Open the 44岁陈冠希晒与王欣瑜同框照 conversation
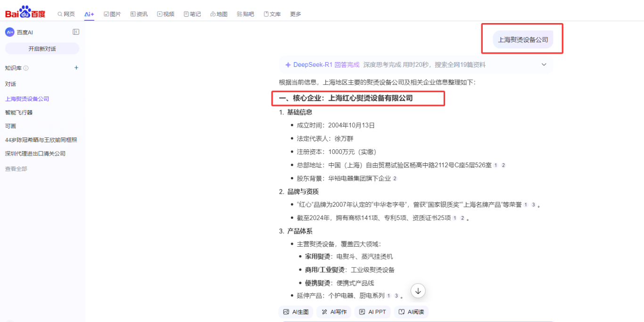 point(41,140)
